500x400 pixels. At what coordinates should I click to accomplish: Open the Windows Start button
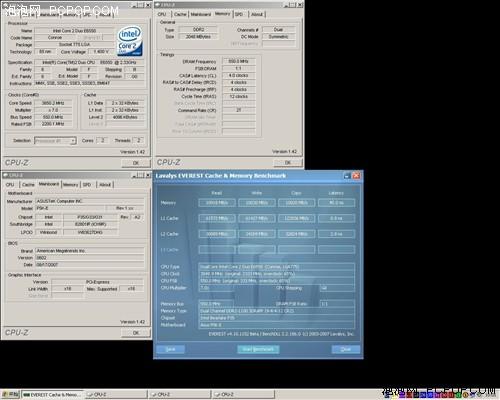coord(10,395)
